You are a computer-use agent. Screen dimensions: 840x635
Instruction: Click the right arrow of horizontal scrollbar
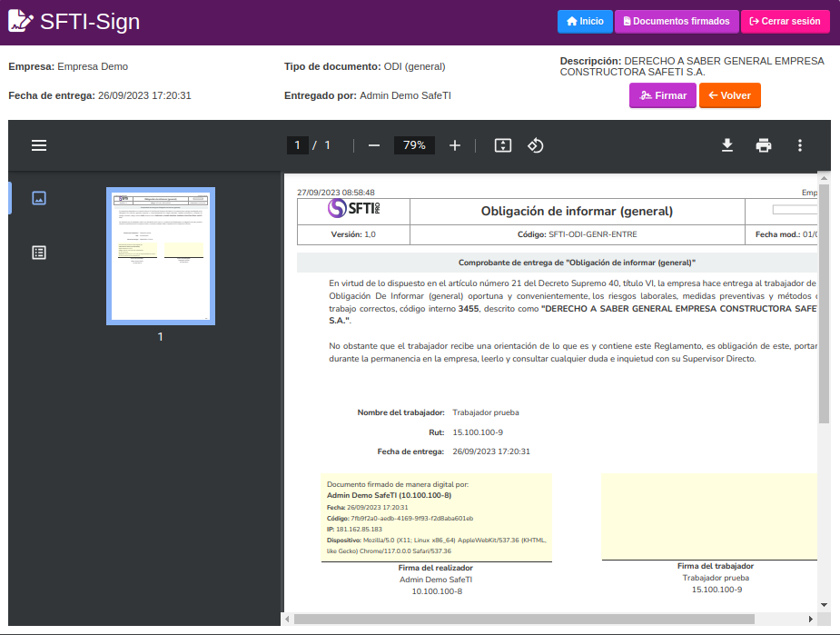[811, 619]
